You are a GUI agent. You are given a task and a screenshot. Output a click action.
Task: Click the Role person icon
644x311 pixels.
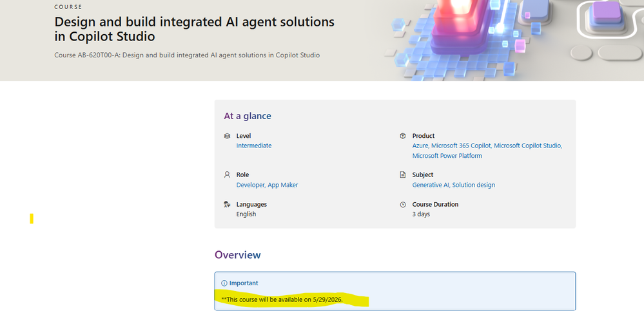(227, 174)
